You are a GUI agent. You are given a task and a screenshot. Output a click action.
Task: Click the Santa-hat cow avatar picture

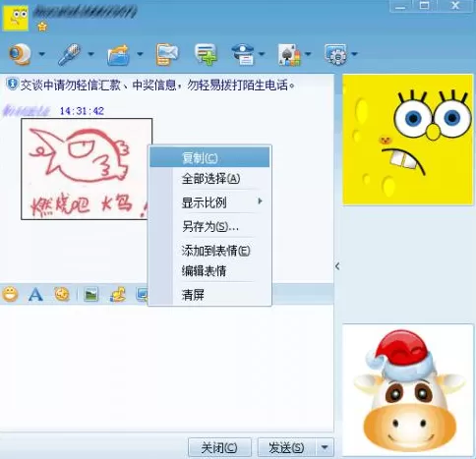408,390
